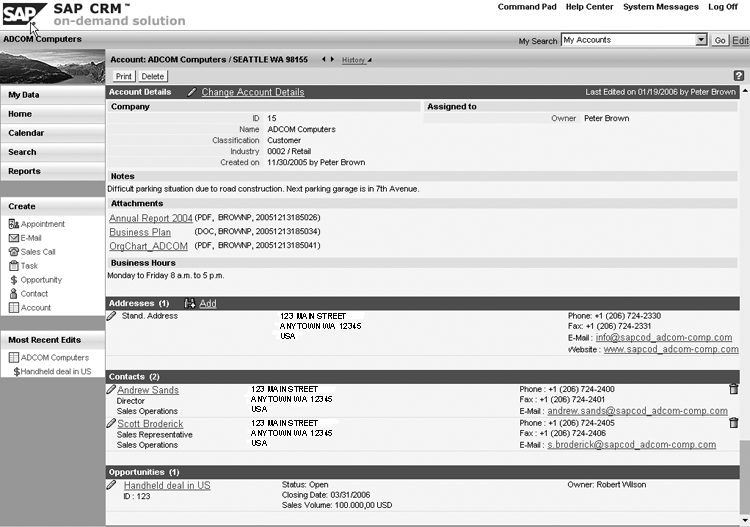Viewport: 750px width, 527px height.
Task: View System Messages
Action: (661, 7)
